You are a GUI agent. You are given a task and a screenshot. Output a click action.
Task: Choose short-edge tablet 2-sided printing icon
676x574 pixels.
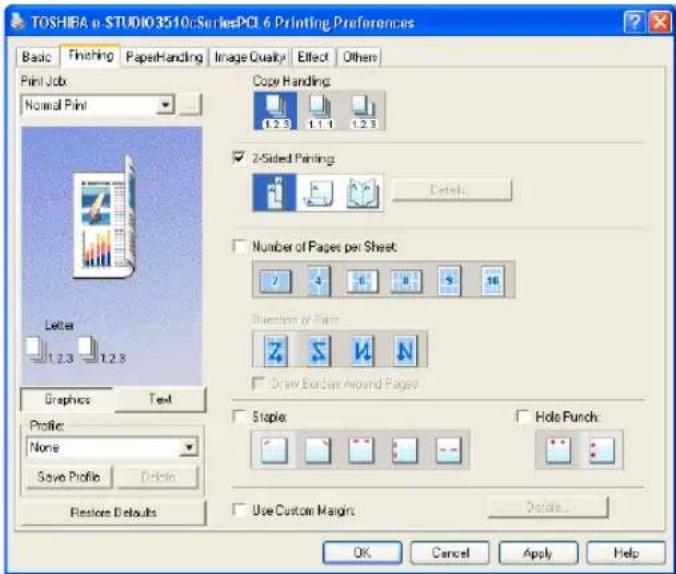click(x=318, y=192)
